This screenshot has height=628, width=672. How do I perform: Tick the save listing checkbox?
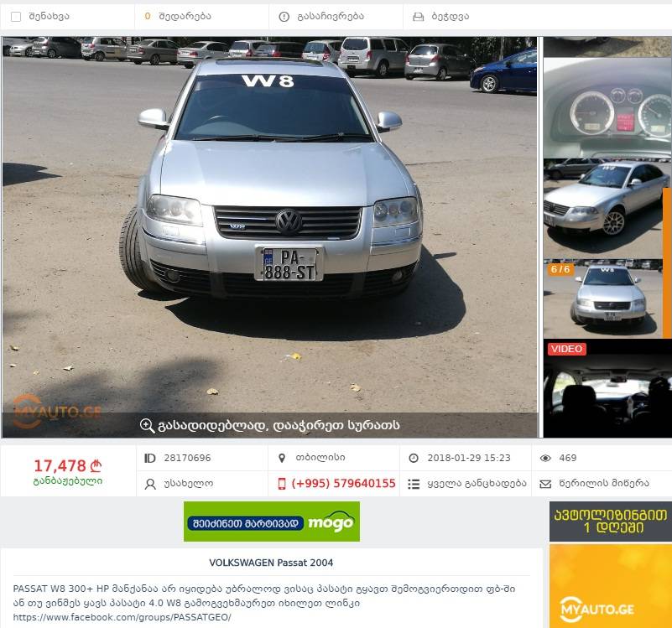16,17
